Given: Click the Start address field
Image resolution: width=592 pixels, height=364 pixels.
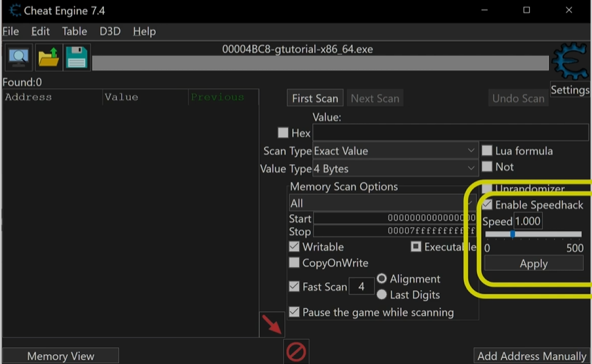Looking at the screenshot, I should (x=394, y=218).
